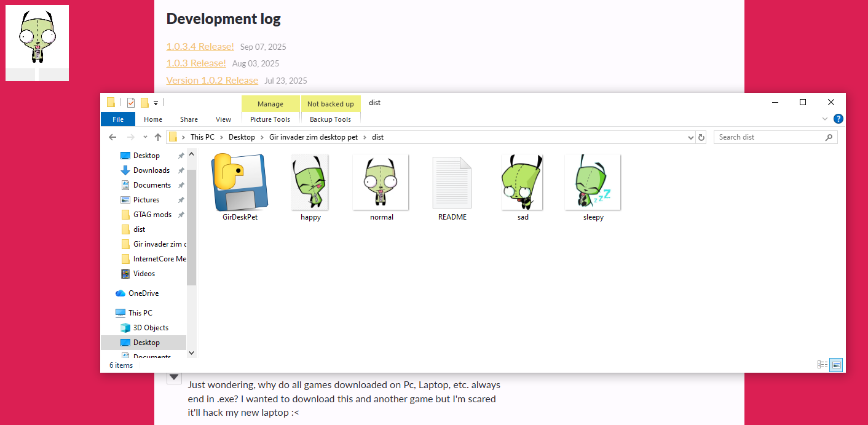Open the 1.0.3.4 Release! devlog link
This screenshot has width=868, height=425.
[200, 46]
